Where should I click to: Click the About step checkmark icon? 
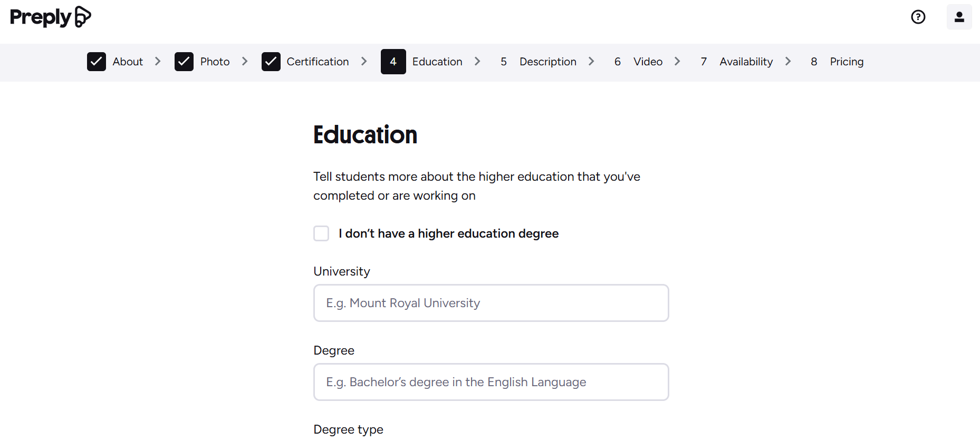point(97,62)
